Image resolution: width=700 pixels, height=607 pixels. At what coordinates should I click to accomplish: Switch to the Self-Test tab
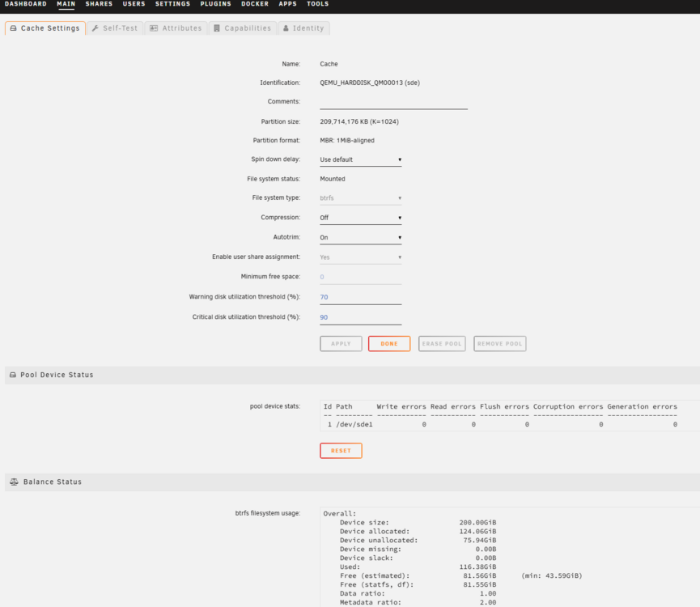click(115, 28)
